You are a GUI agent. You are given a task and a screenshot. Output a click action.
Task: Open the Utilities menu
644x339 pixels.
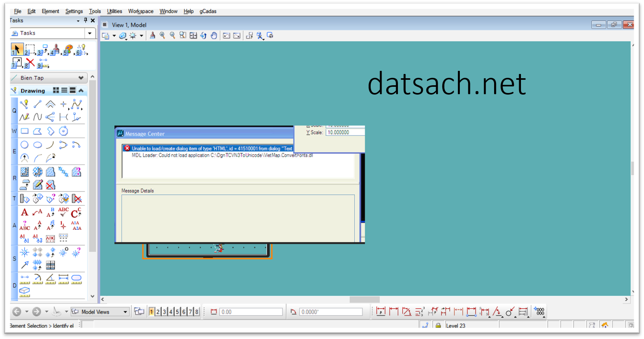click(x=114, y=11)
